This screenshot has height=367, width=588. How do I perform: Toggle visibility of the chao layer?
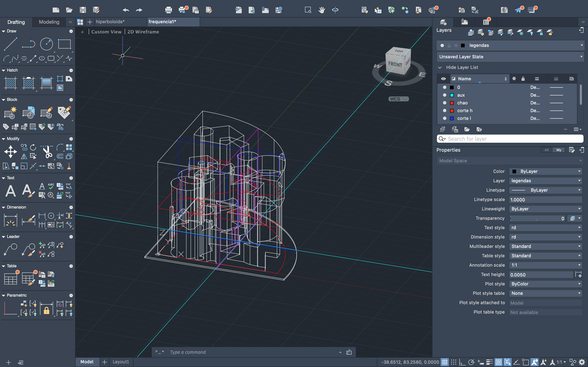pos(444,103)
